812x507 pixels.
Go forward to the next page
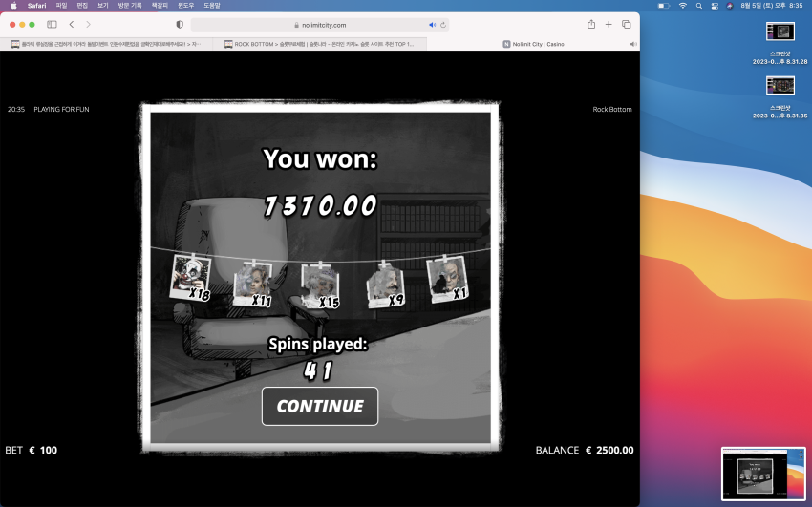click(88, 24)
